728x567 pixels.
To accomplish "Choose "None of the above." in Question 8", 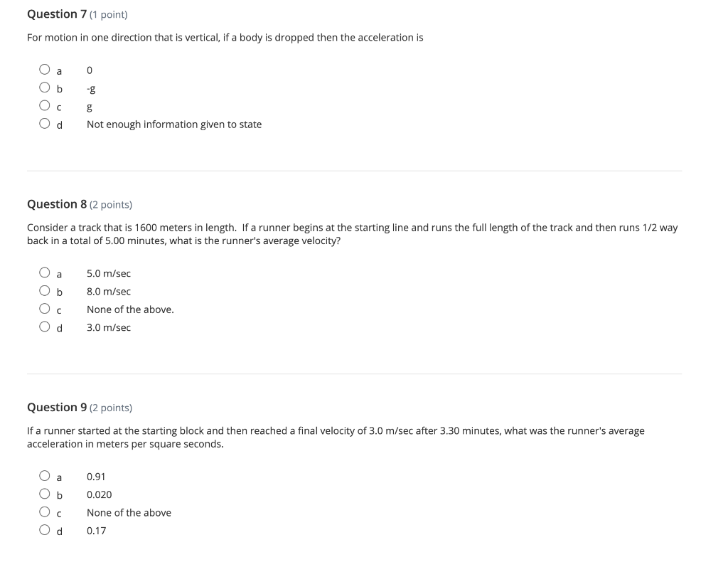I will click(x=44, y=309).
